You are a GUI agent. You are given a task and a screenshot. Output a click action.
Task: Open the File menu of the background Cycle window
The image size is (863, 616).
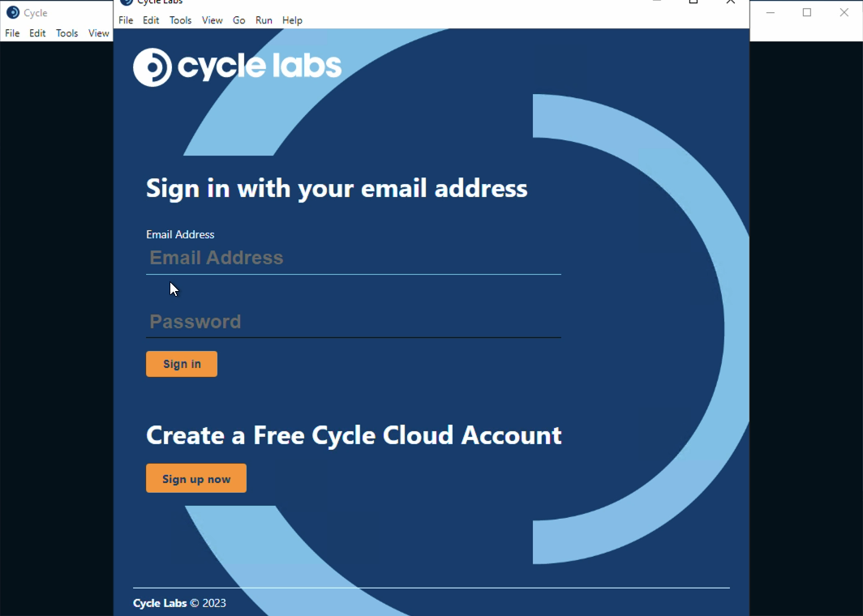pyautogui.click(x=12, y=32)
